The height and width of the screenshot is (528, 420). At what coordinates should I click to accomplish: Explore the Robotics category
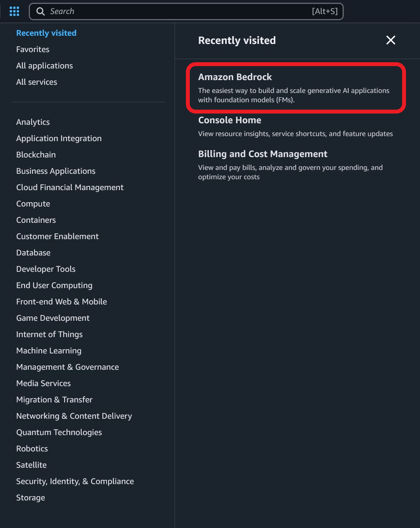(32, 449)
